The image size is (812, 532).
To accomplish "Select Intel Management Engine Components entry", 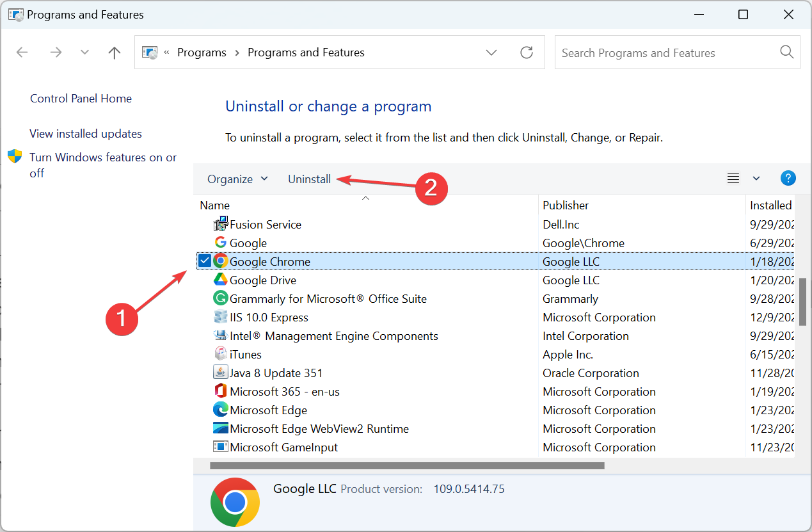I will click(x=334, y=336).
